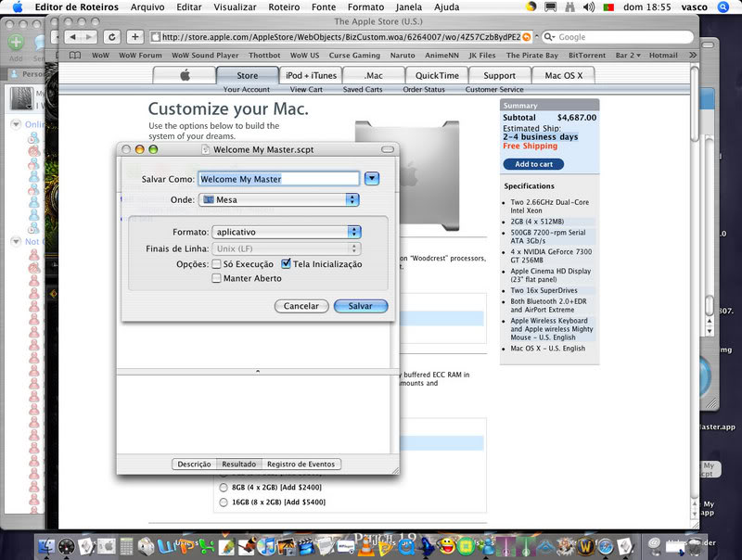This screenshot has width=742, height=560.
Task: Click Safari vertical scrollbar thumb
Action: 694,104
